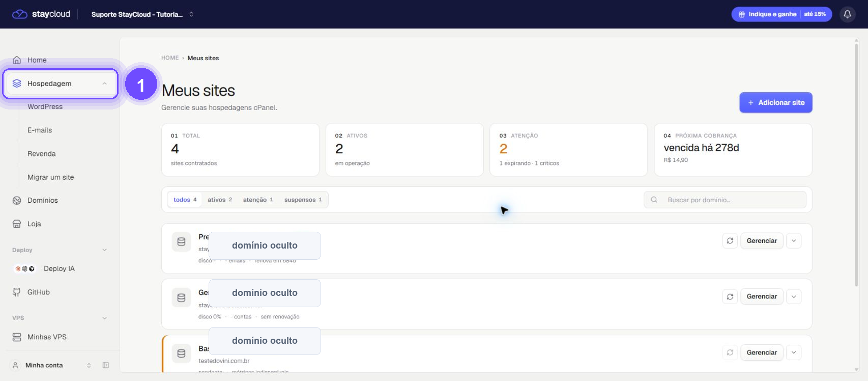Screen dimensions: 868x381
Task: Toggle the sidebar collapse panel icon
Action: [106, 365]
